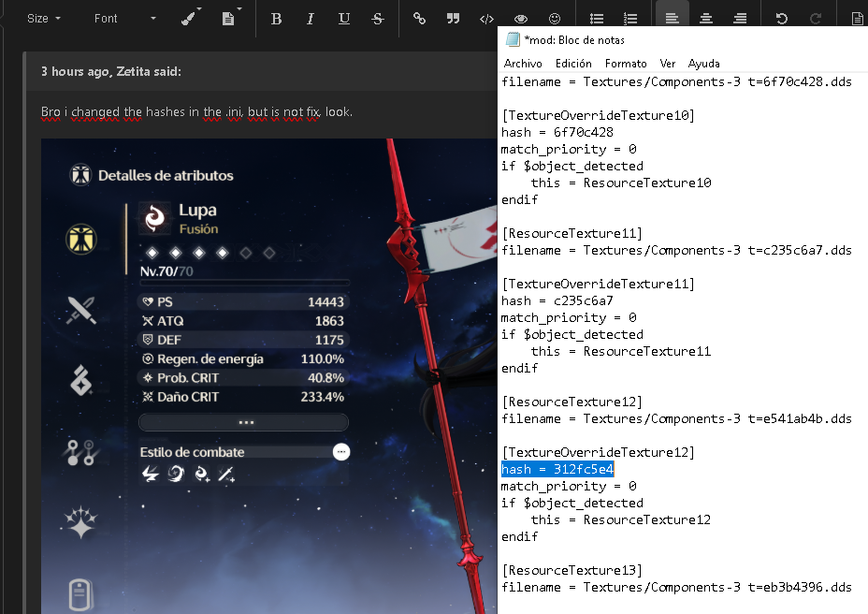The height and width of the screenshot is (614, 868).
Task: Click the quoted post text 'Bro i changed the hashes'
Action: point(196,112)
